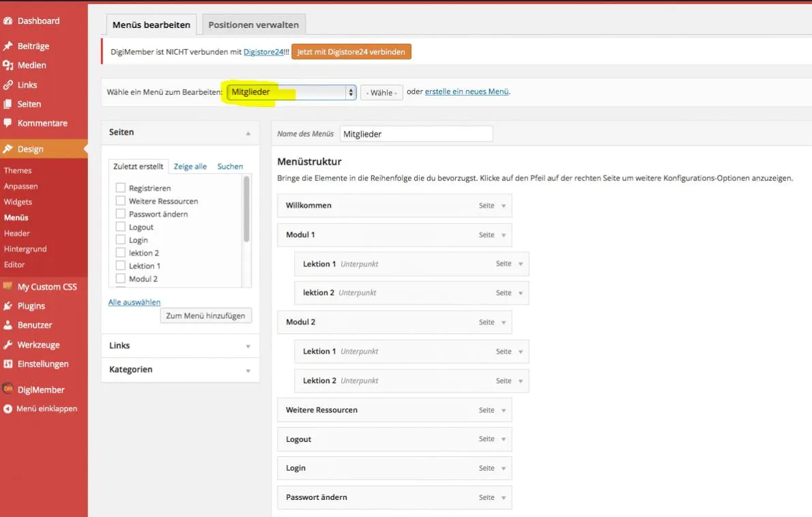
Task: Check the Weitere Ressourcen page checkbox
Action: [x=121, y=201]
